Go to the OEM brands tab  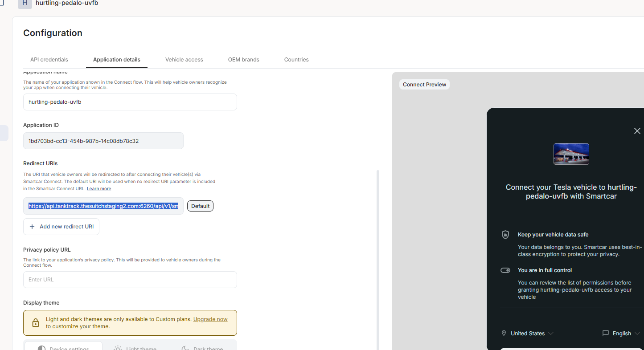point(243,60)
